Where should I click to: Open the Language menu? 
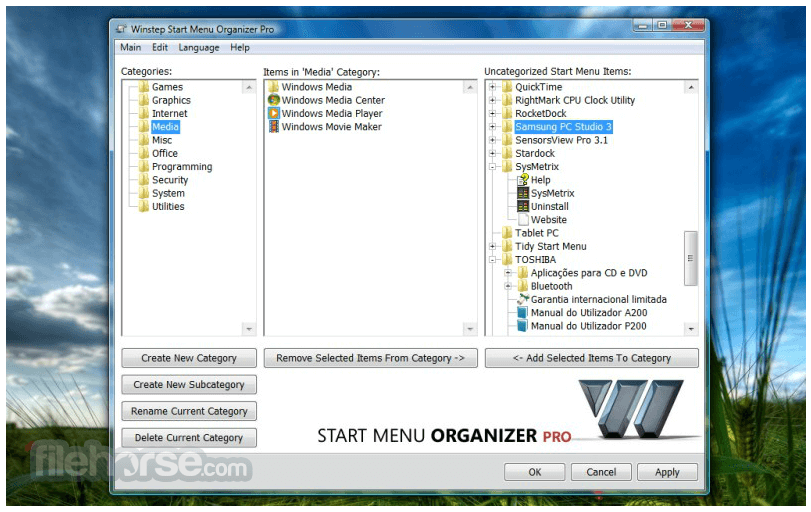click(199, 48)
